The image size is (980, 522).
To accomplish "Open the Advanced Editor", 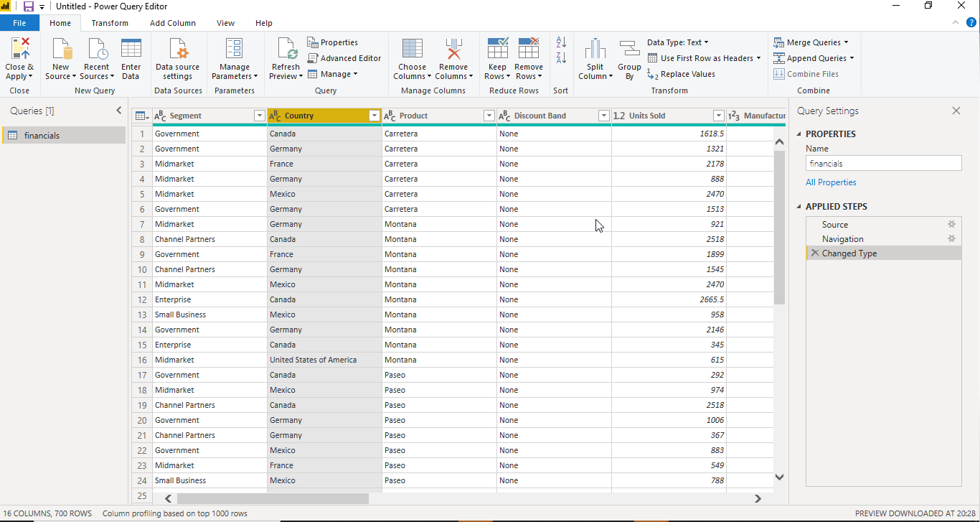I will (344, 58).
